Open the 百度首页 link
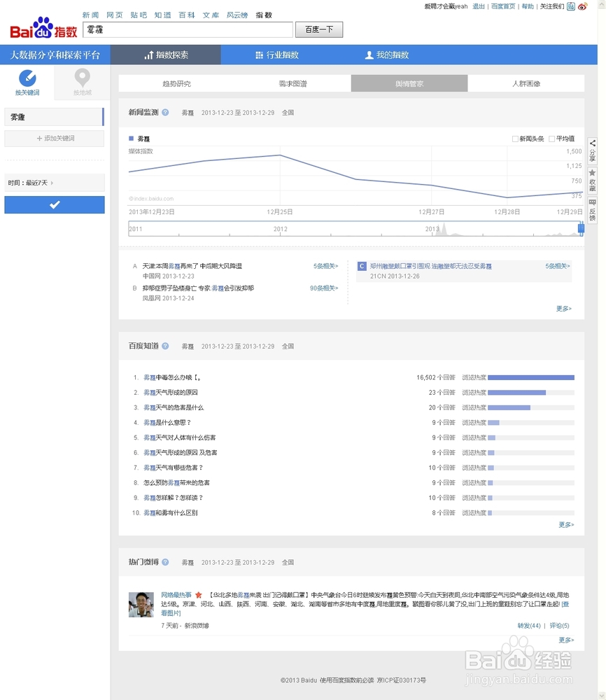The height and width of the screenshot is (700, 606). (503, 6)
